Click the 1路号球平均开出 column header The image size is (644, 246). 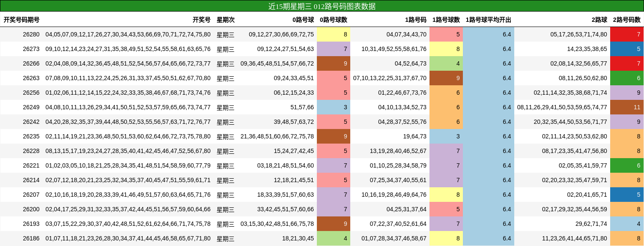pyautogui.click(x=489, y=20)
